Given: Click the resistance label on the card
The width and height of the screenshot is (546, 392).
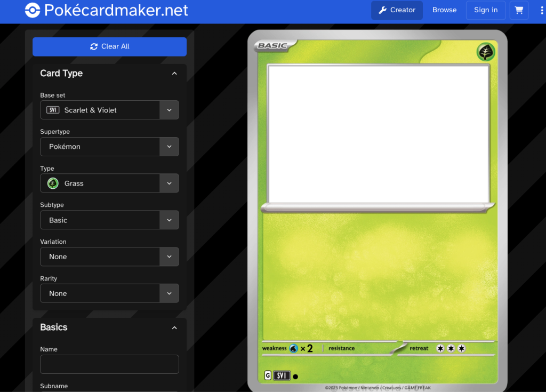Looking at the screenshot, I should (x=342, y=348).
